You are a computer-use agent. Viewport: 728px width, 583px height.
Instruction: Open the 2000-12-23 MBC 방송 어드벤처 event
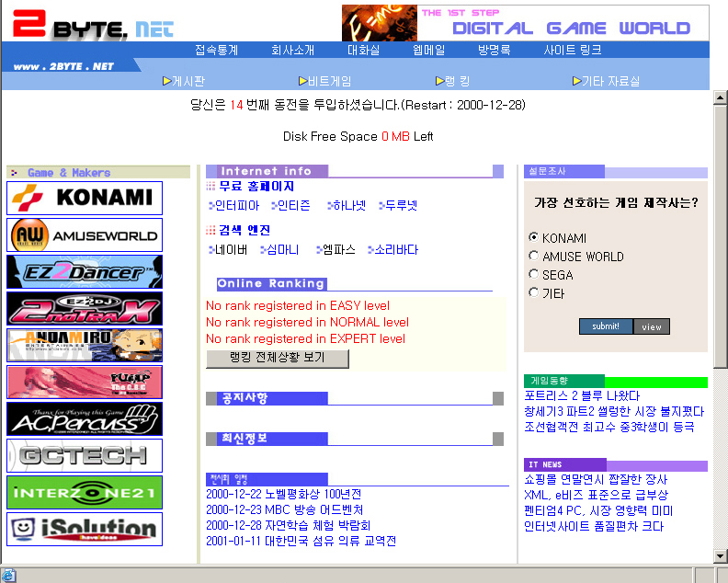(x=285, y=510)
